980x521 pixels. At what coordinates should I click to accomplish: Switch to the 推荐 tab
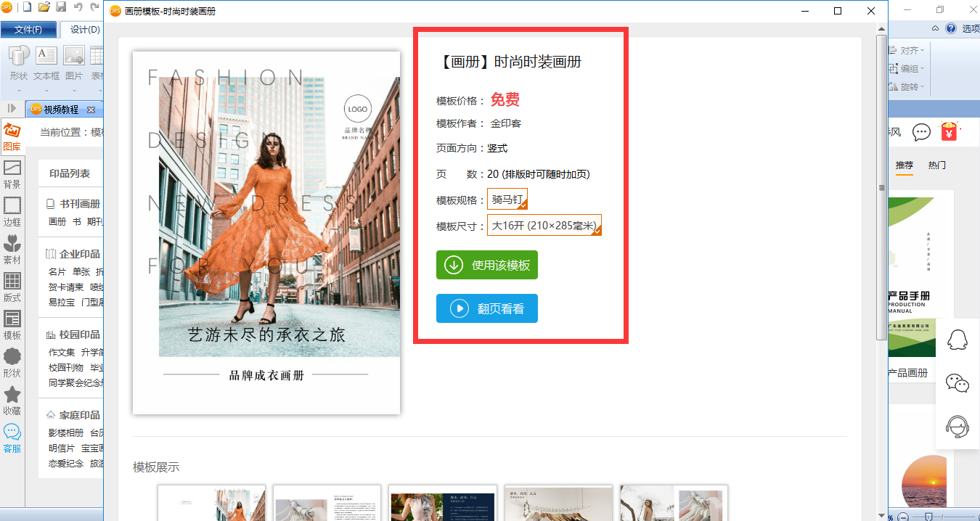pyautogui.click(x=905, y=165)
